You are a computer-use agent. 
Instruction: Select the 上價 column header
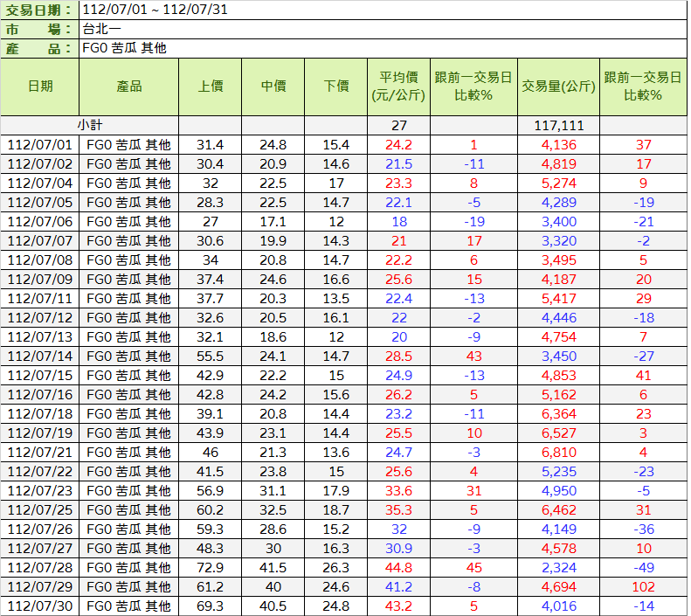click(210, 87)
